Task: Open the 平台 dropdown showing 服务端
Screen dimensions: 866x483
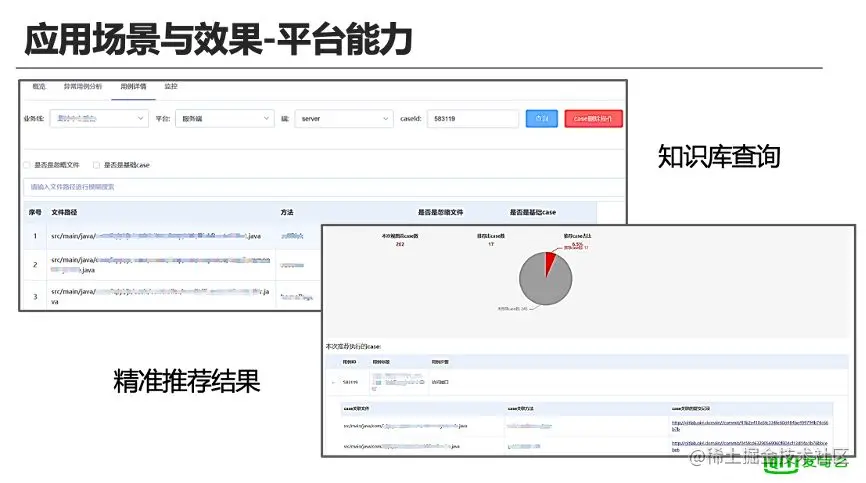Action: tap(225, 118)
